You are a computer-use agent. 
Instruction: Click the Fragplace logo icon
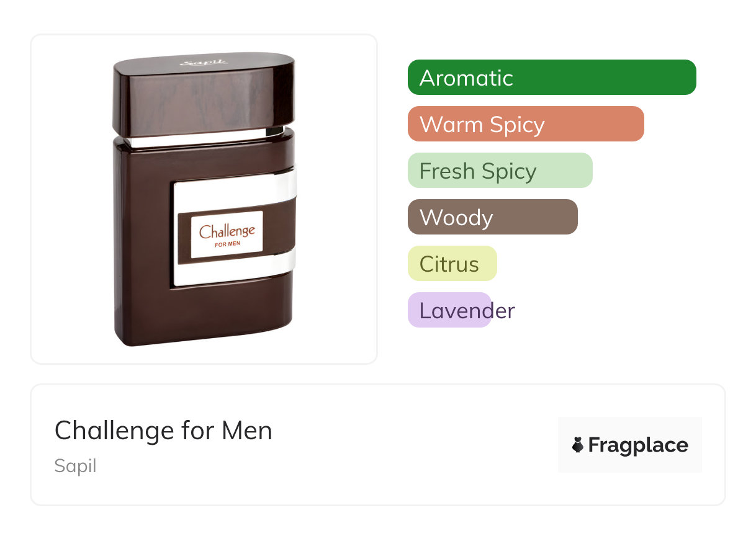(x=578, y=445)
